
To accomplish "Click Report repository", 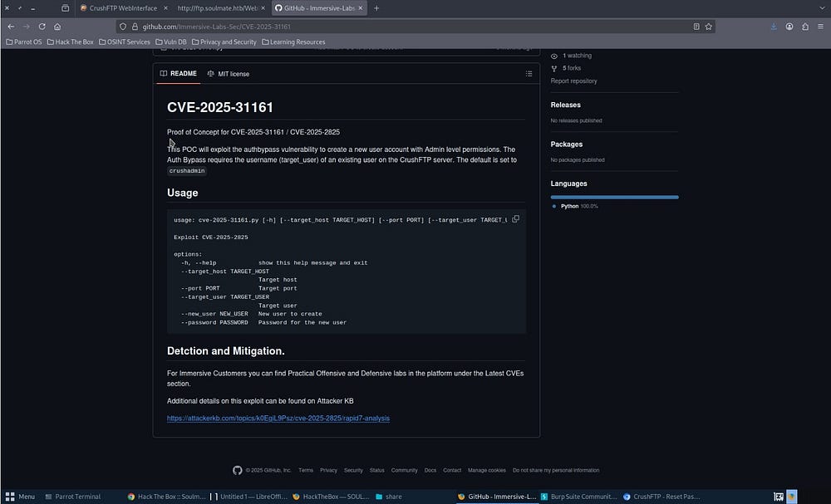I will point(573,81).
